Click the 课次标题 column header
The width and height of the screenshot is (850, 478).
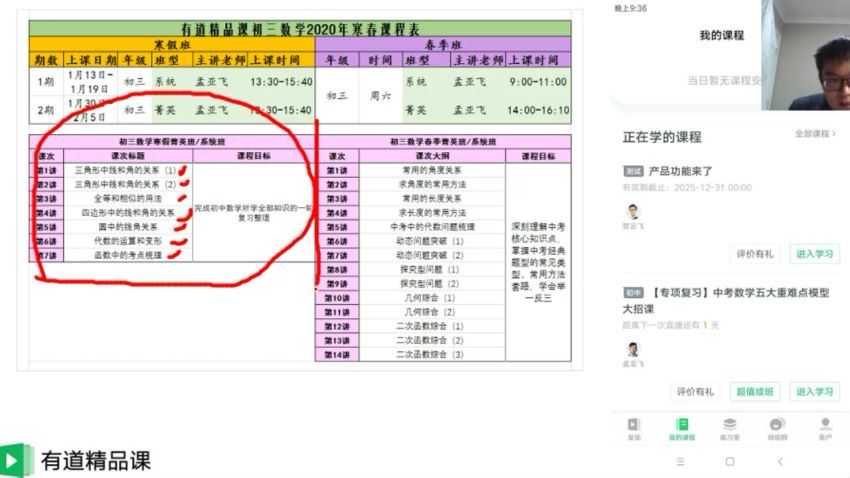tap(128, 156)
